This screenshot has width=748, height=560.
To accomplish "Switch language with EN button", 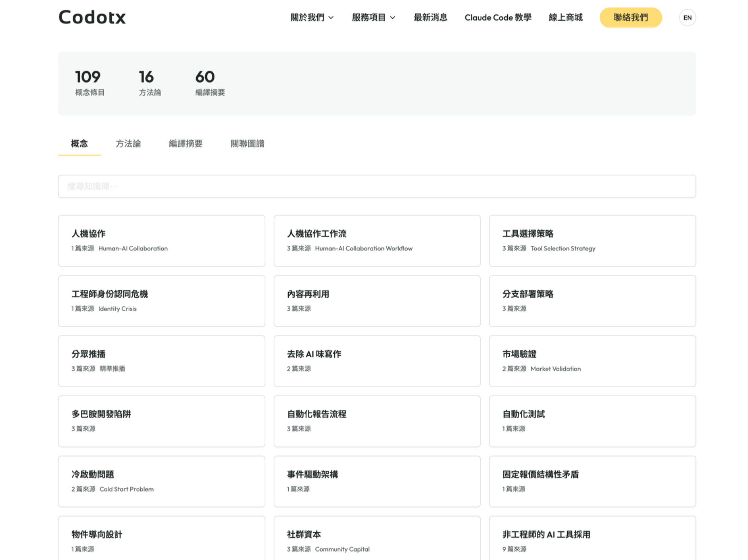I will (x=687, y=17).
